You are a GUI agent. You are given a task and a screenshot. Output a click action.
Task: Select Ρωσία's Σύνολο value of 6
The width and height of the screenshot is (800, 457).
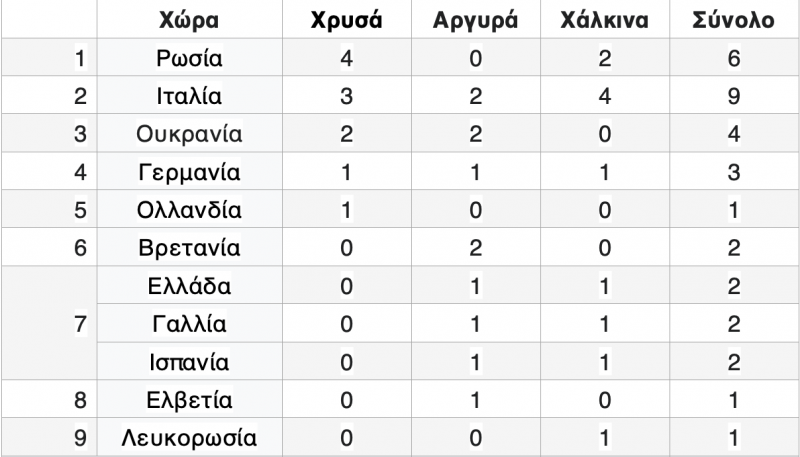coord(734,59)
